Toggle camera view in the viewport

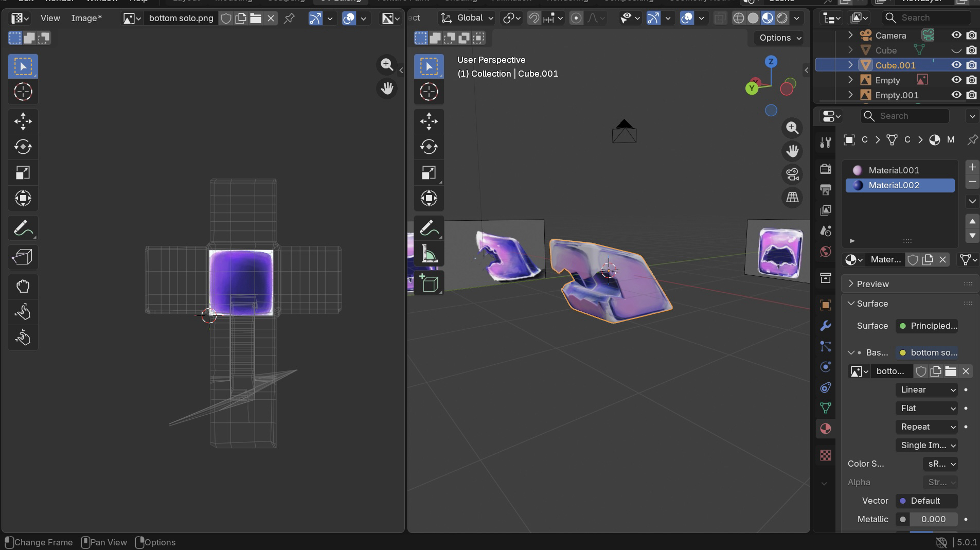[x=792, y=174]
